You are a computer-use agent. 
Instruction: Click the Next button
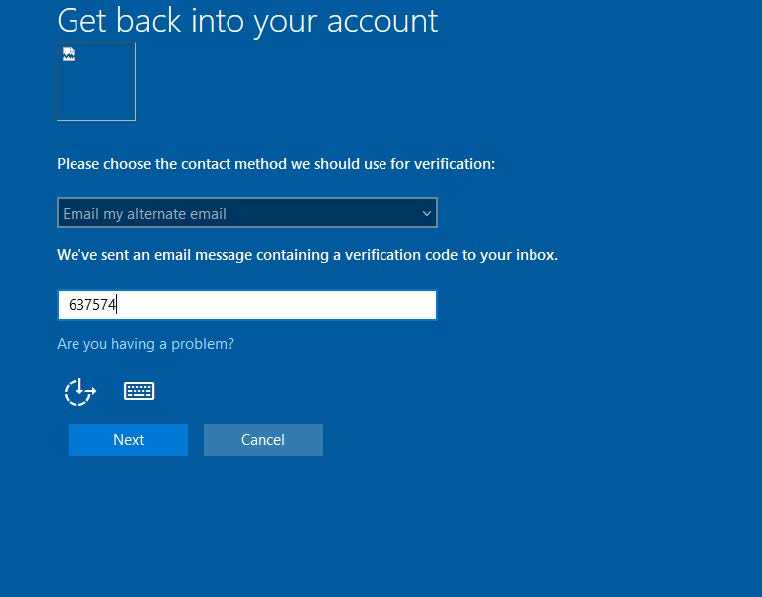[x=128, y=440]
